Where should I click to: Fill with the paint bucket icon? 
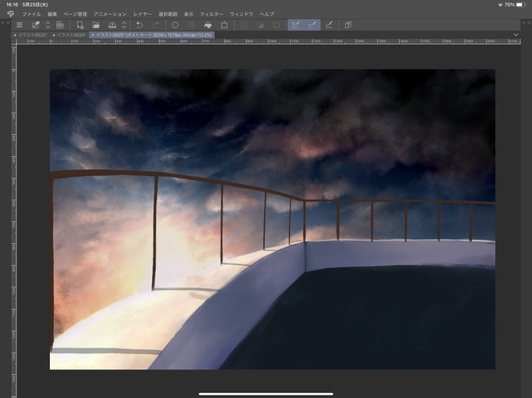[207, 25]
